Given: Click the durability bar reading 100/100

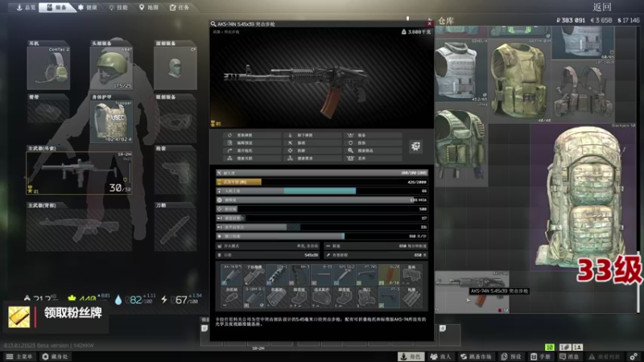Looking at the screenshot, I should click(321, 173).
